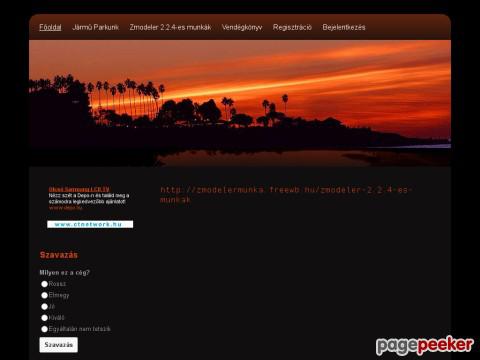Open the Bejelentkezés login link
This screenshot has width=480, height=360.
click(x=344, y=27)
